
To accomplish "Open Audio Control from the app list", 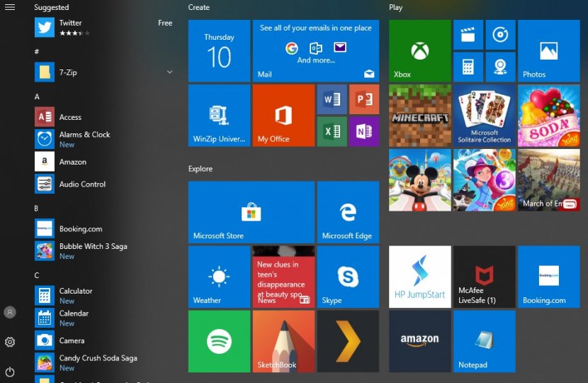I will [x=82, y=184].
